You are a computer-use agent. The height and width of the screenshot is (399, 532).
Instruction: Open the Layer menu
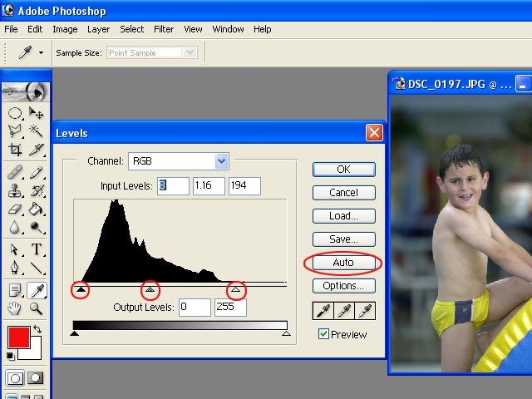(98, 29)
